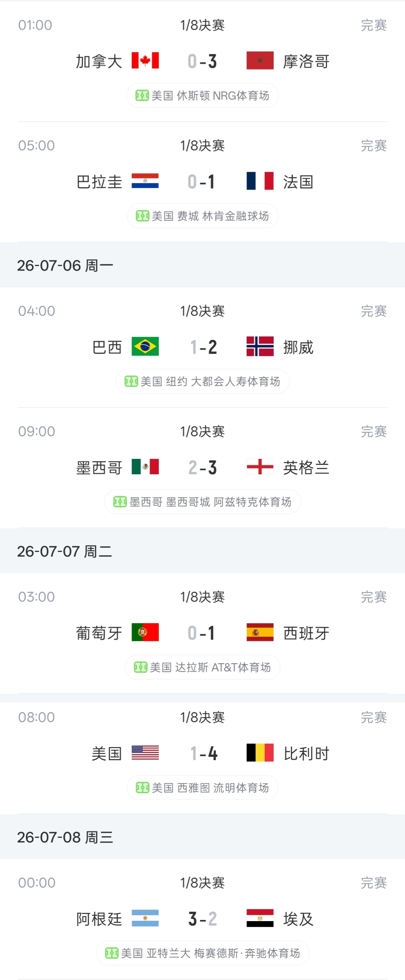Open the 巴西 1-2 挪威 match score
Image resolution: width=405 pixels, height=980 pixels.
click(203, 347)
